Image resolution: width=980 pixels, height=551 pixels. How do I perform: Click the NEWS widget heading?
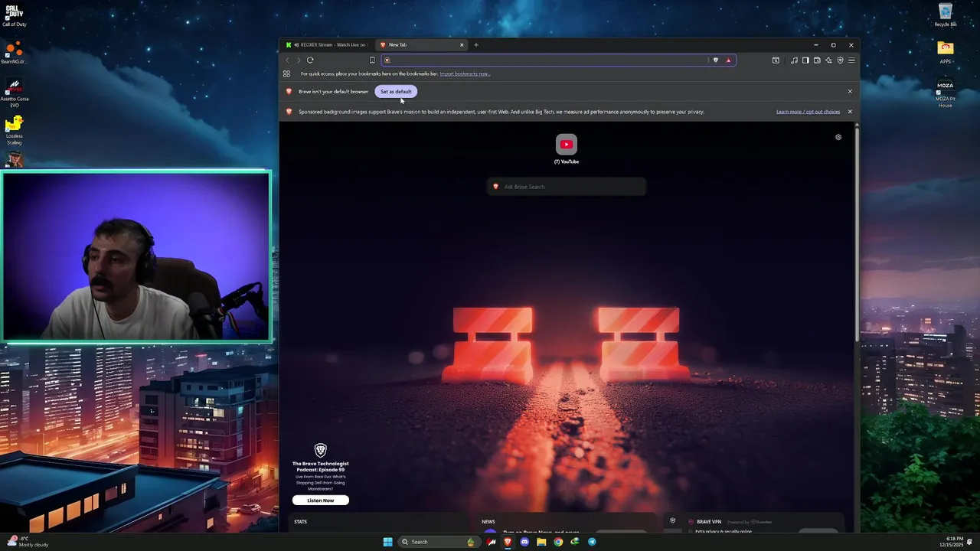(488, 522)
